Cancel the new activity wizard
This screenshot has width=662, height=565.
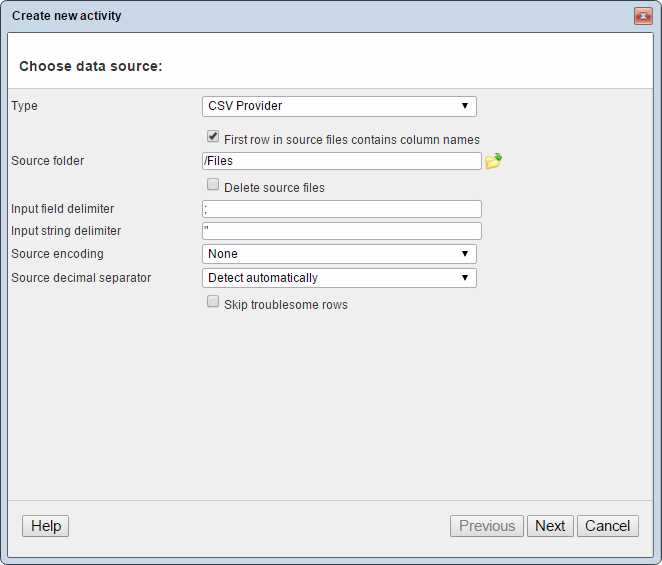(608, 526)
